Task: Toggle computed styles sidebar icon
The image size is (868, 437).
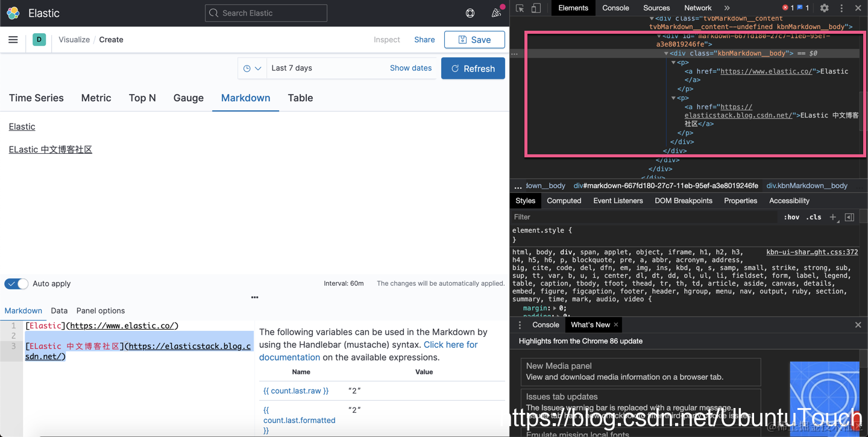Action: (x=849, y=217)
